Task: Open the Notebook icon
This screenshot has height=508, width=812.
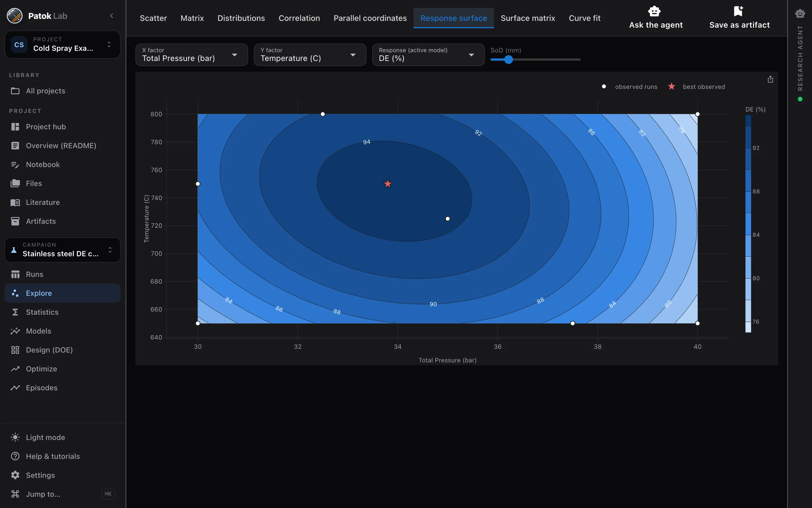Action: [x=15, y=165]
